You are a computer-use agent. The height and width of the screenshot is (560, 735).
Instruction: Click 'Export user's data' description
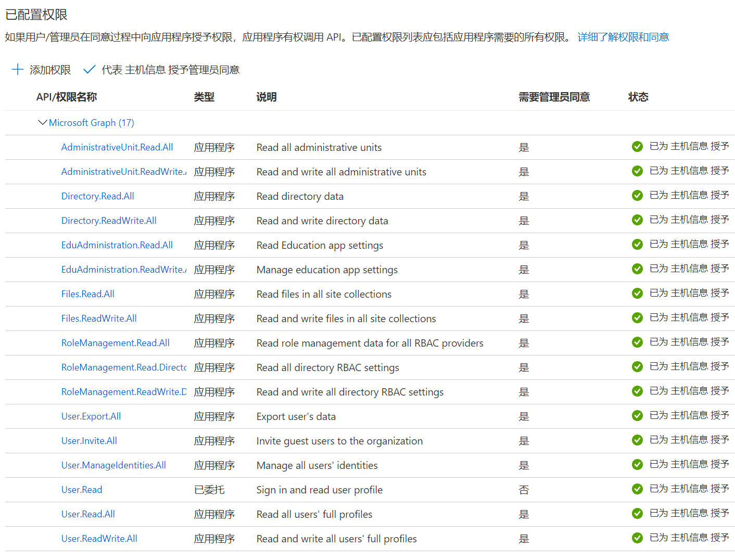296,416
